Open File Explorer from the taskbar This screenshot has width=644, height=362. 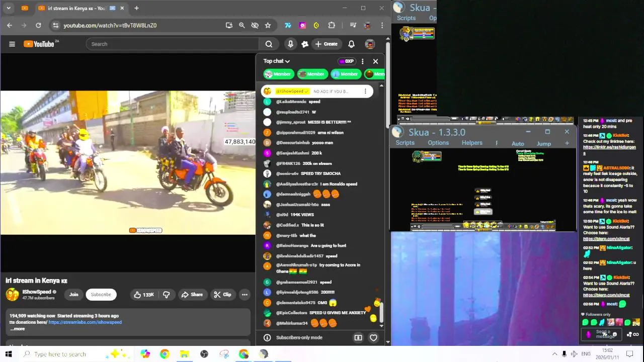pyautogui.click(x=184, y=354)
